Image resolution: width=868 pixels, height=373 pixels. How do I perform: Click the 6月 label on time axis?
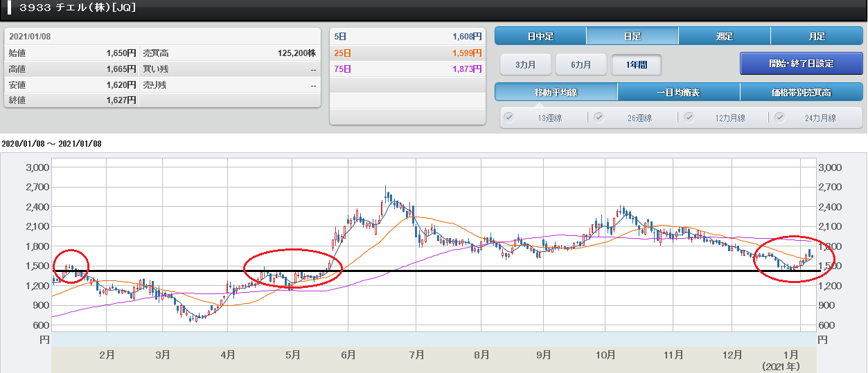(348, 355)
